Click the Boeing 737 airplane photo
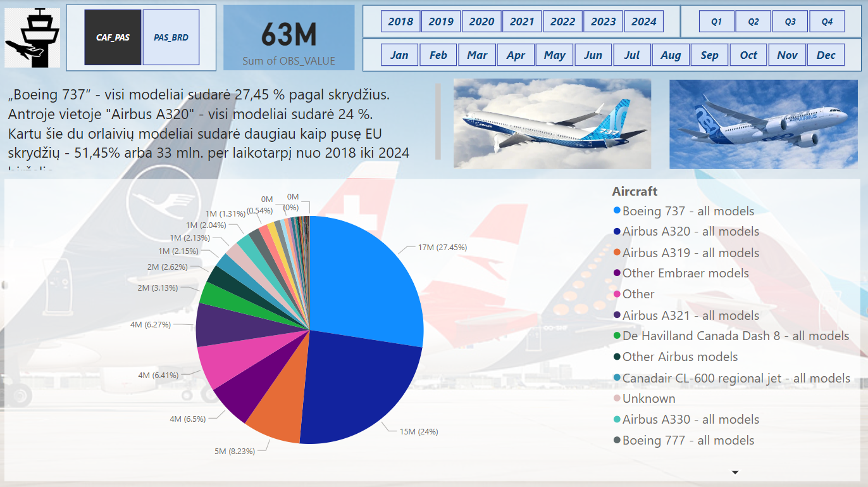Screen dimensions: 868x487 552,123
